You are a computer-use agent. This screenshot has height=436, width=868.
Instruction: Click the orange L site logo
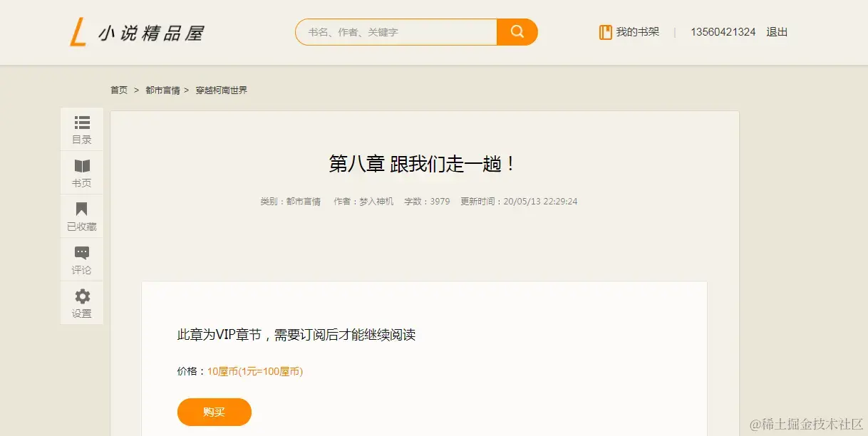(x=78, y=33)
